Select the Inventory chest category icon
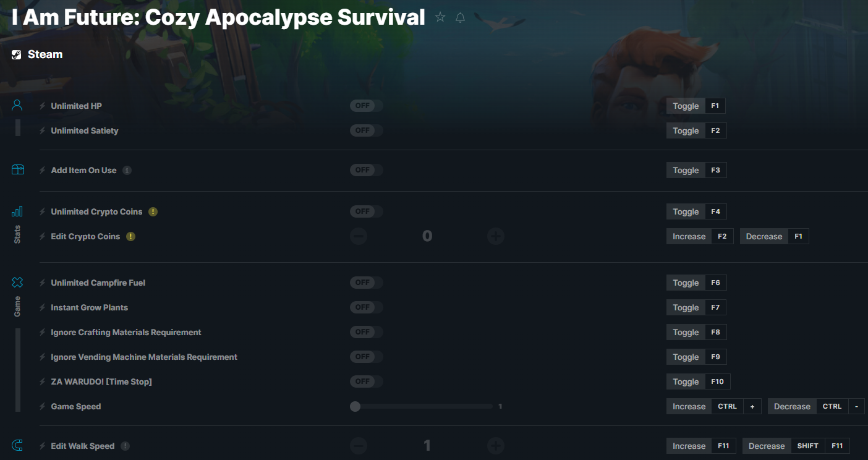The height and width of the screenshot is (460, 868). (18, 169)
